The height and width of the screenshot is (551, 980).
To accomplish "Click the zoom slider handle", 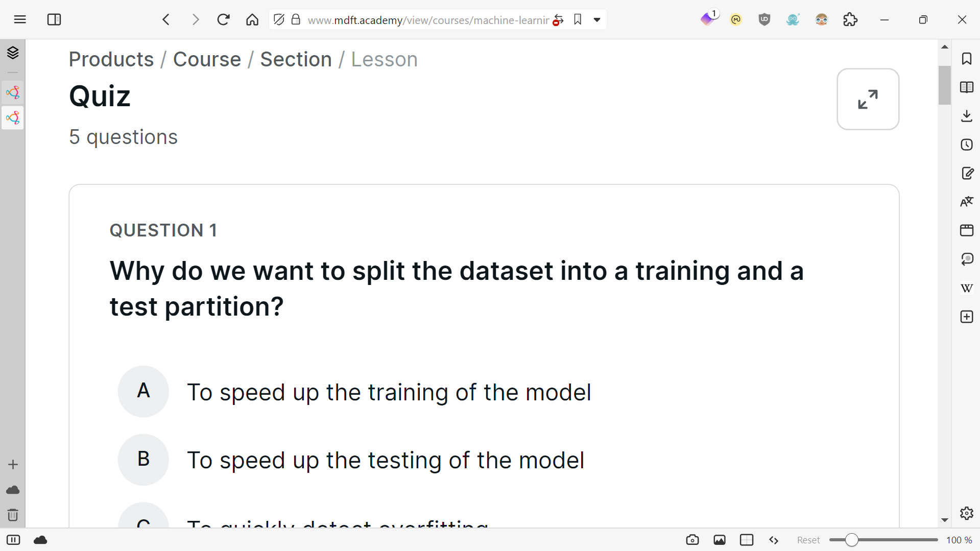I will coord(851,540).
